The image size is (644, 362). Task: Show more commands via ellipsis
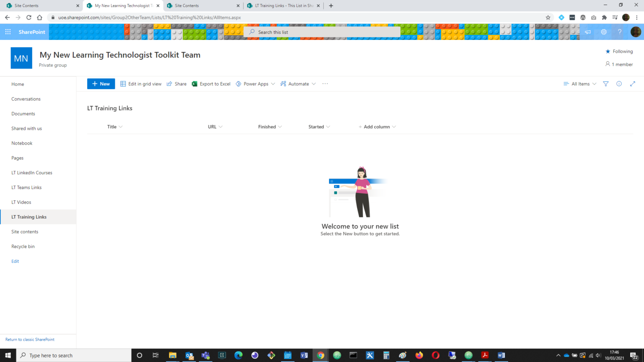pos(325,84)
